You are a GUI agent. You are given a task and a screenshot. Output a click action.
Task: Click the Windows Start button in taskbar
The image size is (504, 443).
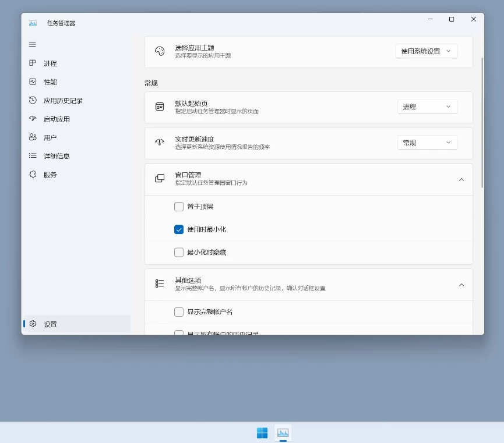click(x=262, y=433)
